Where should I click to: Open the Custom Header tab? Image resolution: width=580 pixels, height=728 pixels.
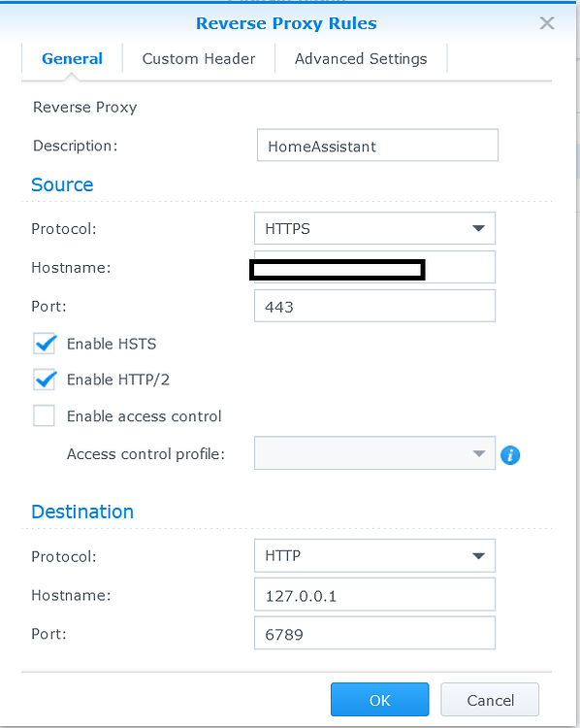coord(199,59)
